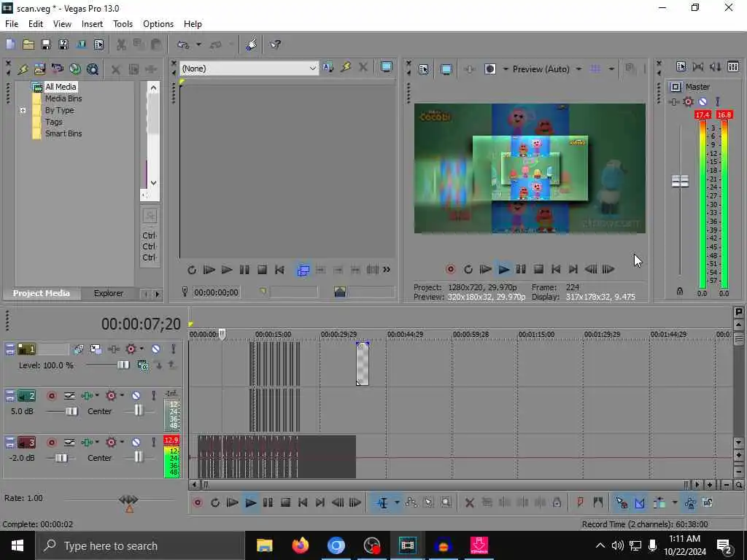Click the preview Record button

(450, 270)
